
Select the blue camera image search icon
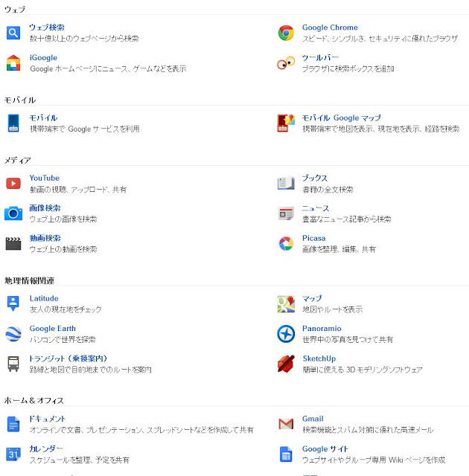tap(13, 213)
